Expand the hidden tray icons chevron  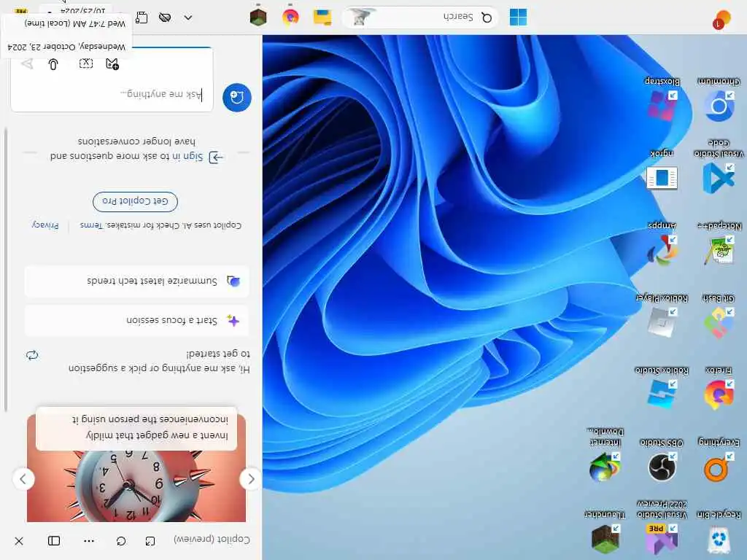coord(188,17)
